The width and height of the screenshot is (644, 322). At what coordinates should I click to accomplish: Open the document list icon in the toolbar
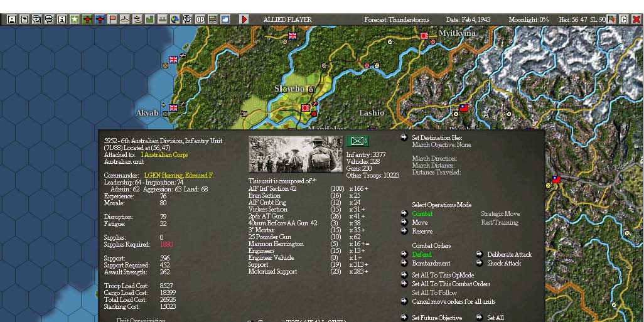[24, 19]
